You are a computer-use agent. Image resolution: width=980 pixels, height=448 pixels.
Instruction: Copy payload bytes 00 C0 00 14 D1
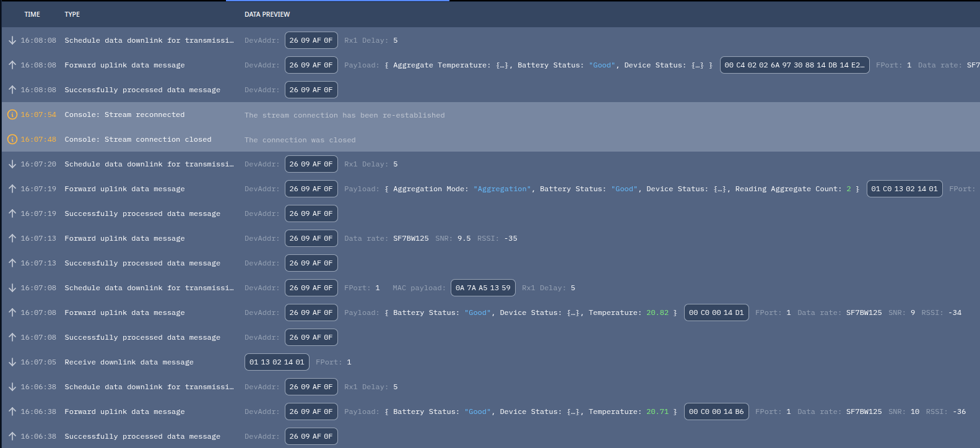point(716,312)
